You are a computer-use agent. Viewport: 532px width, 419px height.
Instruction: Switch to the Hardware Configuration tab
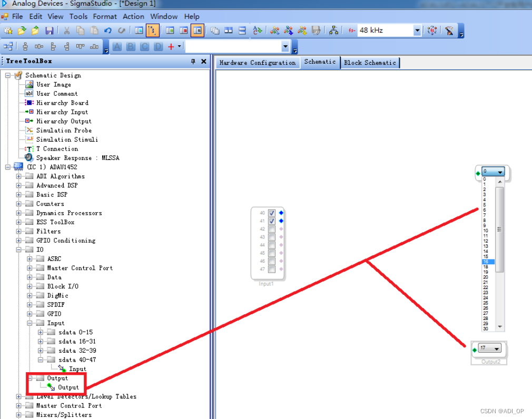coord(258,63)
